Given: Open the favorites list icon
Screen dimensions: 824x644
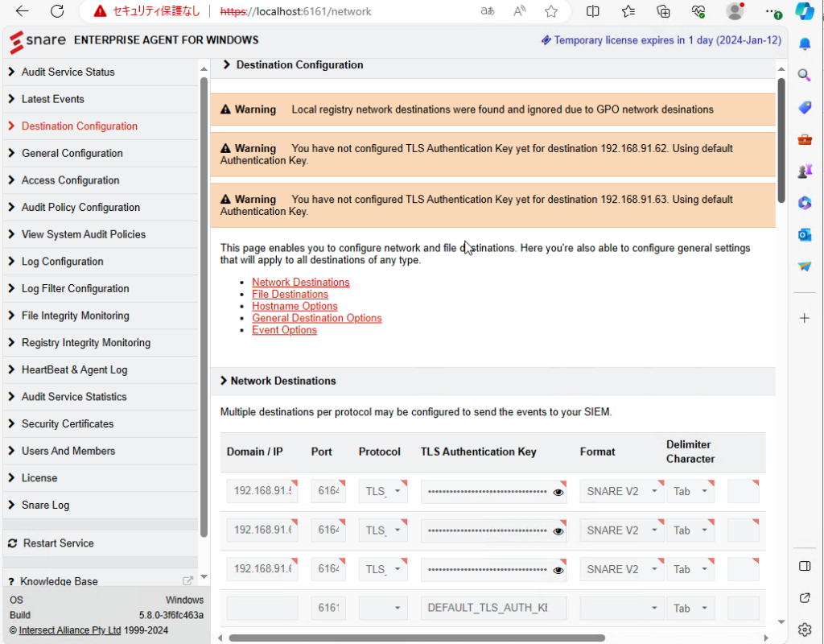Looking at the screenshot, I should (628, 11).
